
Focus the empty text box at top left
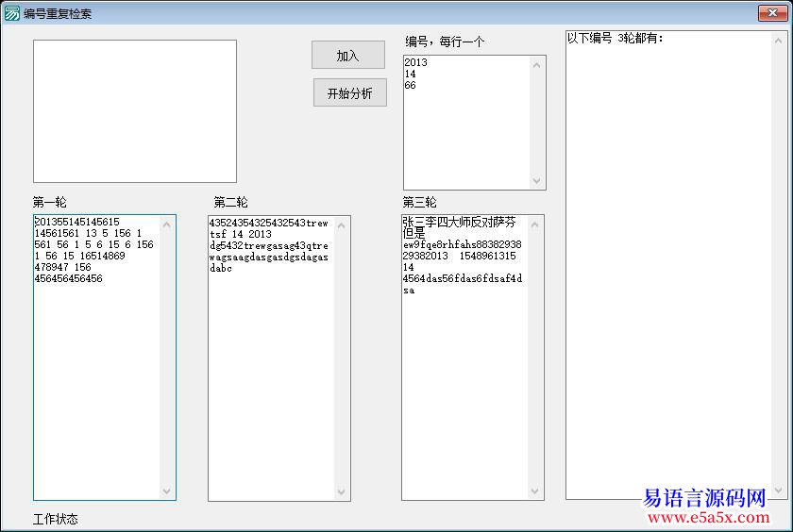[134, 110]
